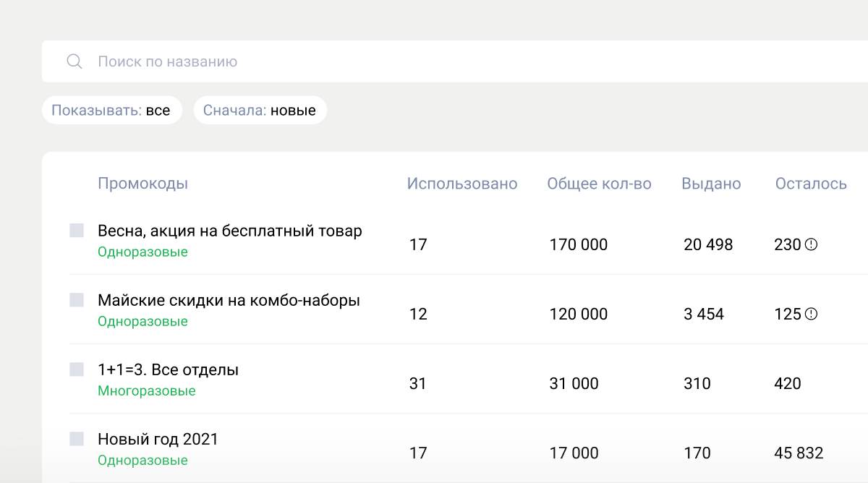Click the issued value '170'
Image resolution: width=868 pixels, height=483 pixels.
pyautogui.click(x=697, y=453)
